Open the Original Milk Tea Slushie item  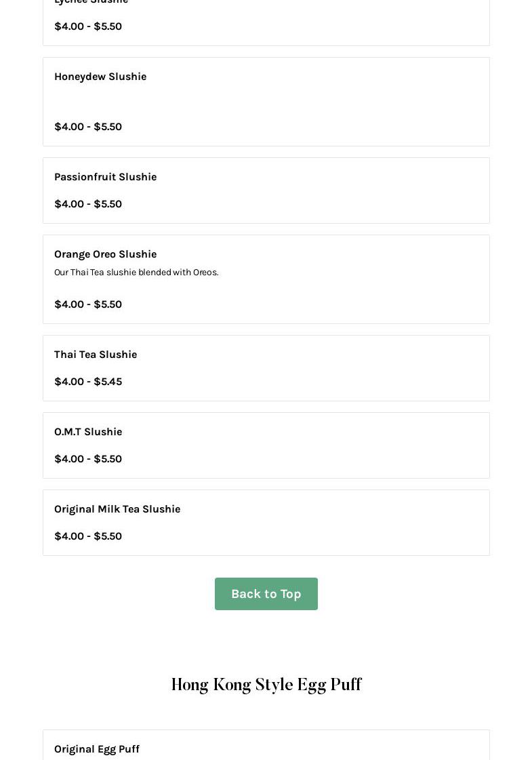[x=117, y=509]
